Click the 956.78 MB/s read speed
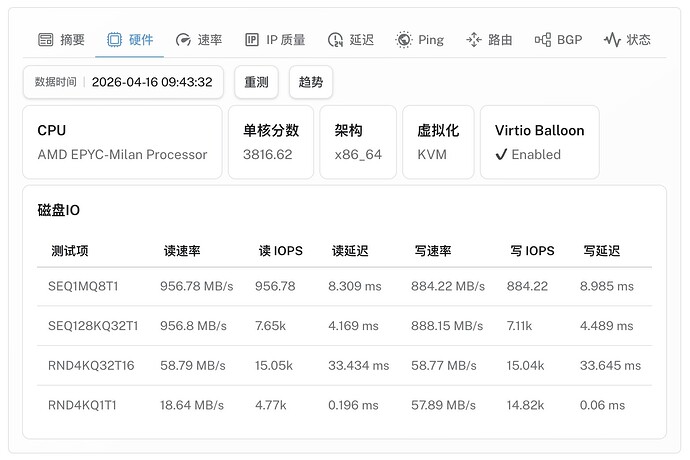690x460 pixels. pyautogui.click(x=197, y=286)
